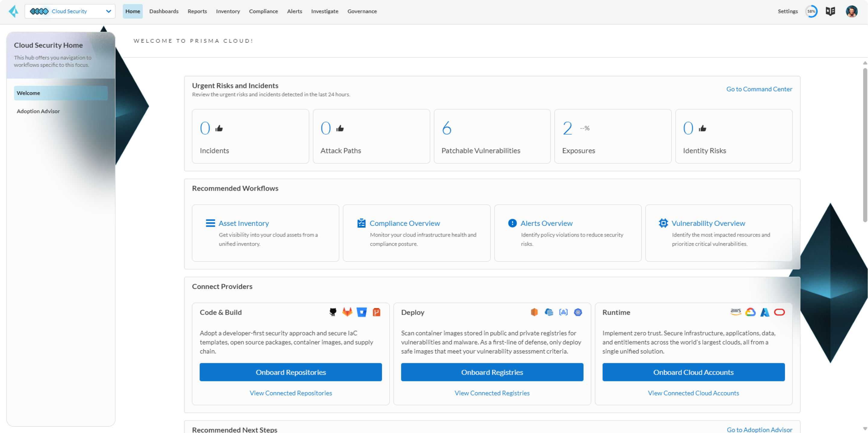Open the Compliance menu
Screen dimensions: 868x433
click(x=264, y=11)
